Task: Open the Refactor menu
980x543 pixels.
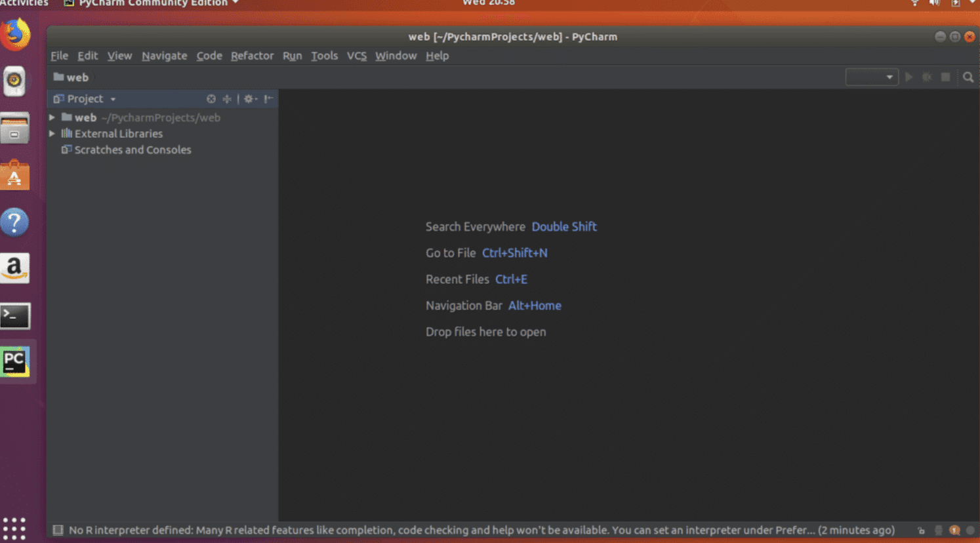Action: click(x=252, y=56)
